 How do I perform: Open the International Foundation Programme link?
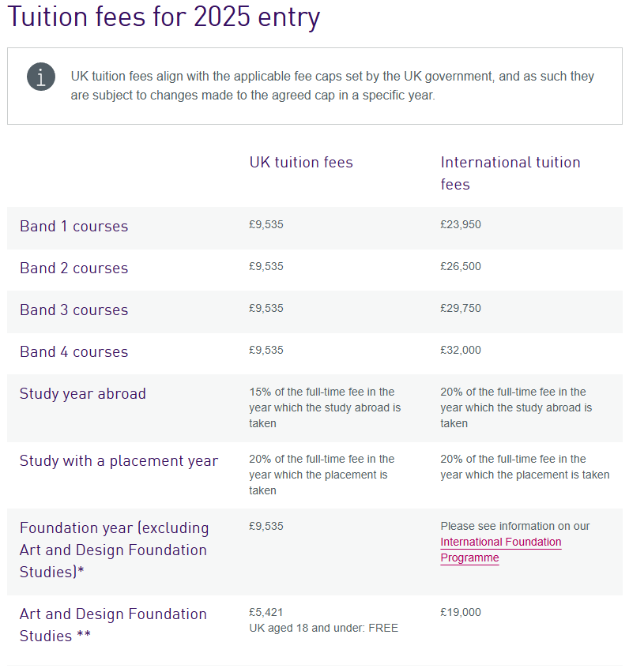(x=500, y=550)
